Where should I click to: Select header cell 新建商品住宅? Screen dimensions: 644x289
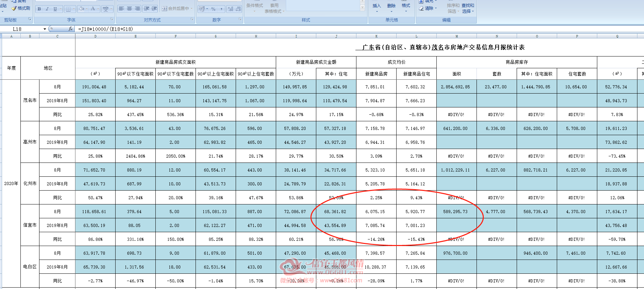pos(417,74)
